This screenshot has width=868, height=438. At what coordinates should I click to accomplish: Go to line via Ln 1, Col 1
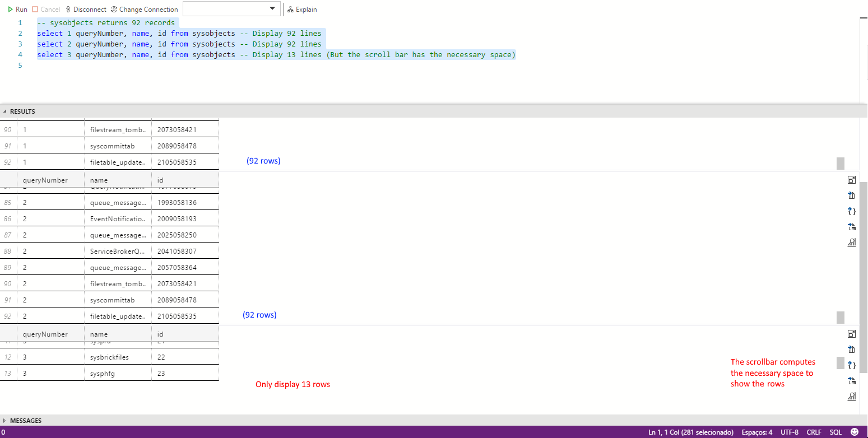tap(691, 432)
